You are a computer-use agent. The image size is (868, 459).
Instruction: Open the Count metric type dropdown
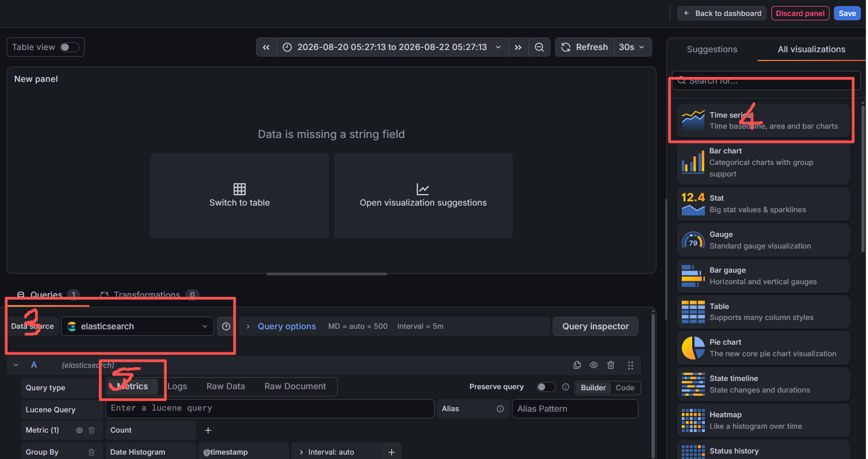tap(151, 430)
